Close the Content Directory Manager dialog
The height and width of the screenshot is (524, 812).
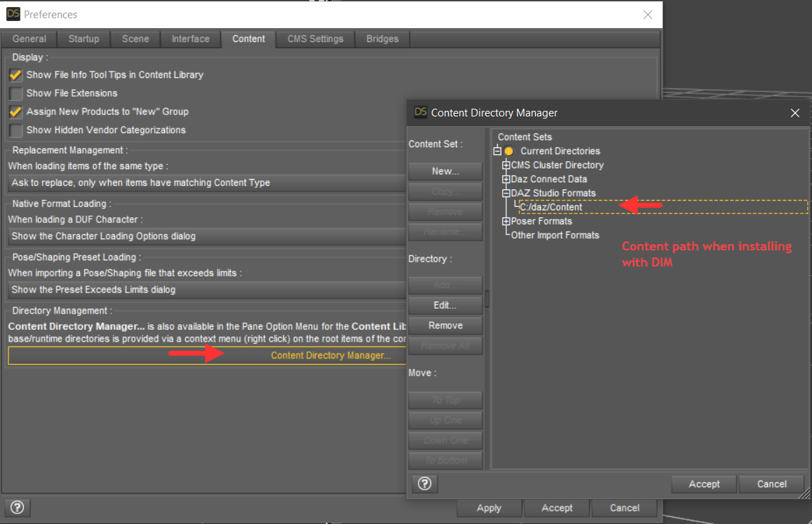click(x=795, y=112)
